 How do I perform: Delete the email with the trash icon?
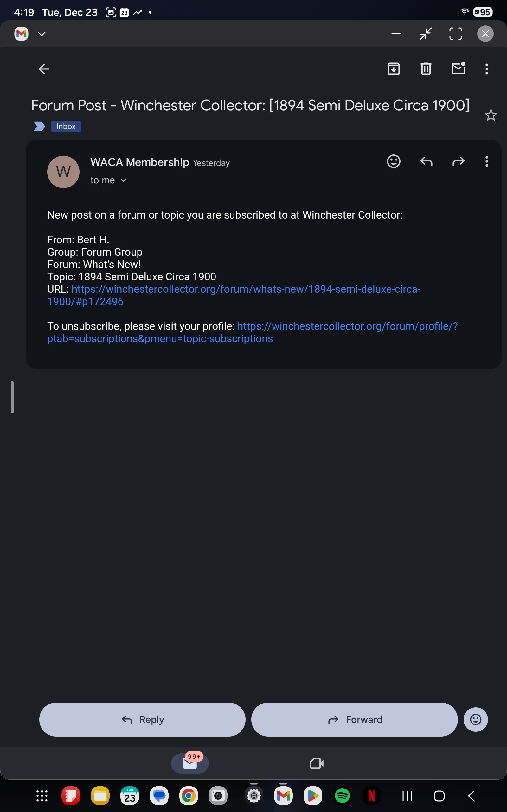[x=426, y=69]
